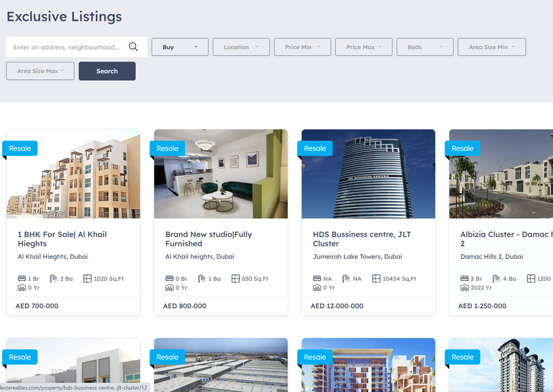Click the Al Khail heights, Dubai studio address
The width and height of the screenshot is (553, 392).
coord(200,257)
